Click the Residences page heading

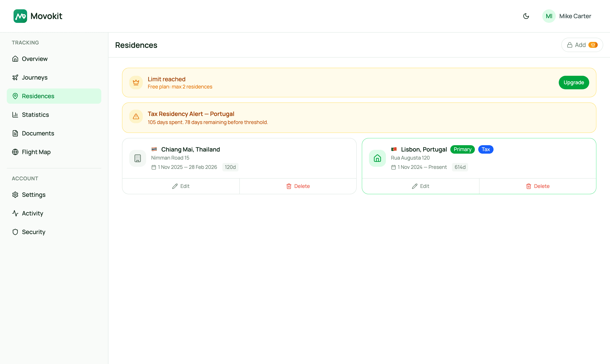(x=136, y=45)
